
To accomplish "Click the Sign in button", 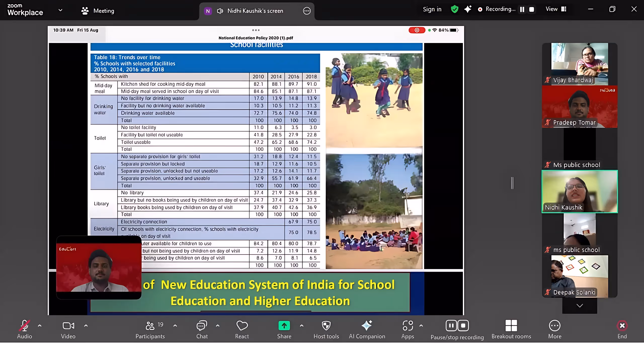I will point(432,9).
